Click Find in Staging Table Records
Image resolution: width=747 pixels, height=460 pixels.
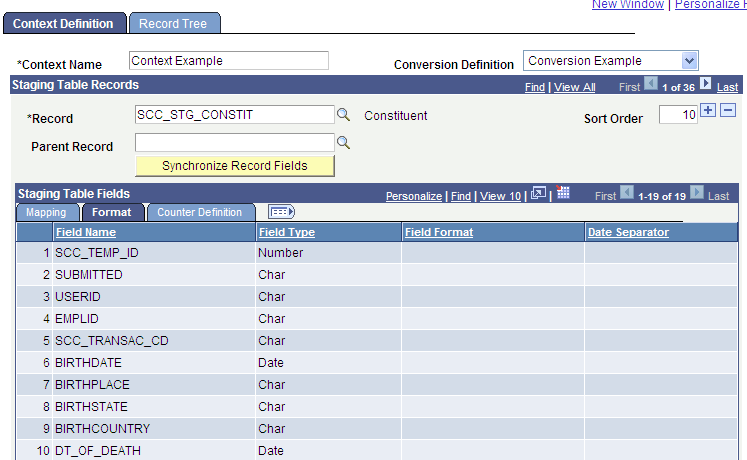pos(535,88)
